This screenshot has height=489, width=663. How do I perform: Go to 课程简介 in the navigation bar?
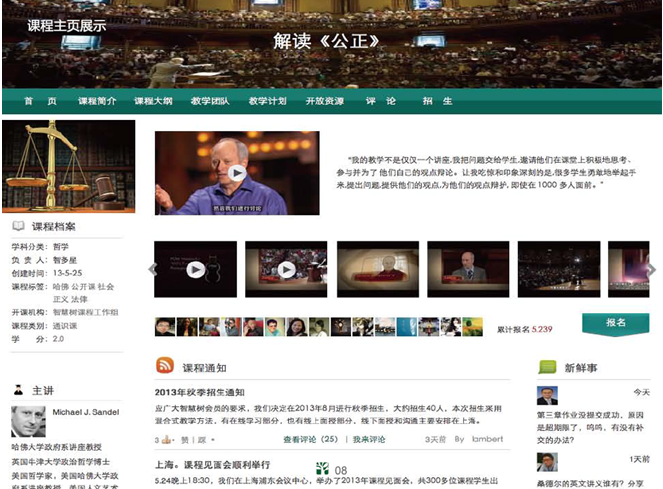(x=97, y=101)
